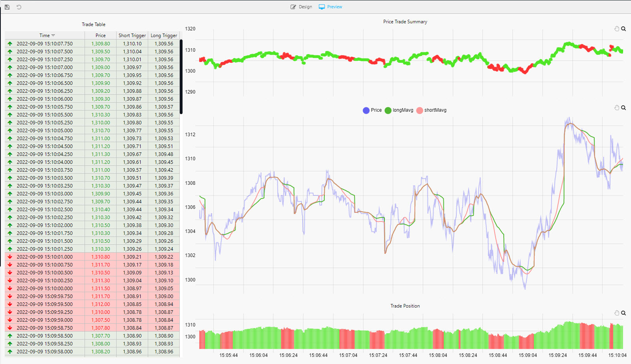
Task: Click up arrow icon in row 15:10:03.000
Action: point(10,194)
